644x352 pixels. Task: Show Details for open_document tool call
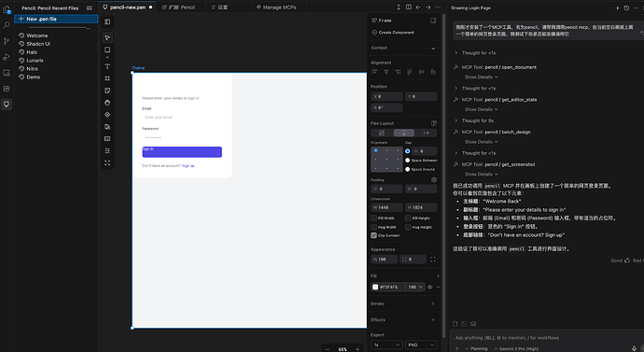click(482, 77)
